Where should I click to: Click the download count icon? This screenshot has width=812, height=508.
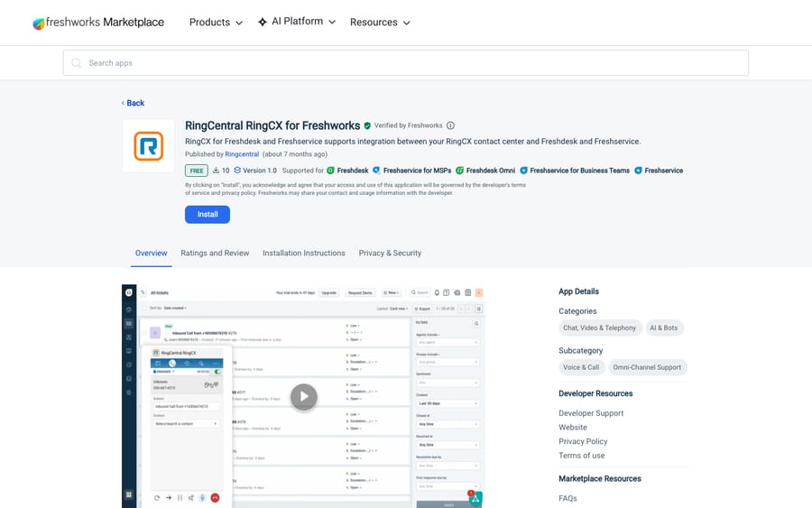pyautogui.click(x=216, y=170)
